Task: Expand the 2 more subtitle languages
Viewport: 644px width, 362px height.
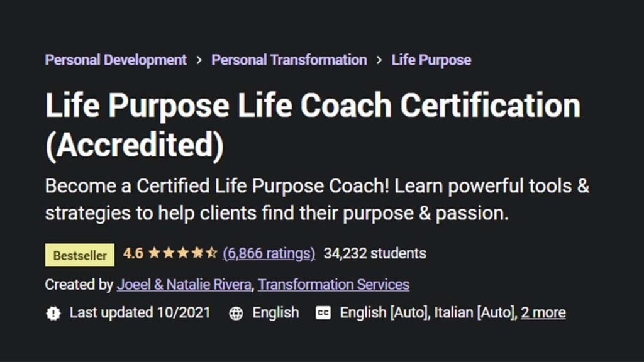Action: [543, 312]
